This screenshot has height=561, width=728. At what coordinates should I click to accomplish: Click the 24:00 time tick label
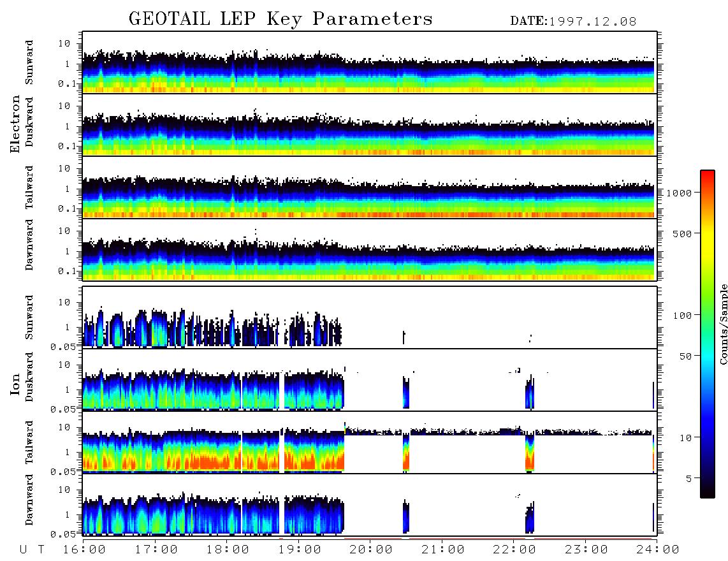coord(659,550)
